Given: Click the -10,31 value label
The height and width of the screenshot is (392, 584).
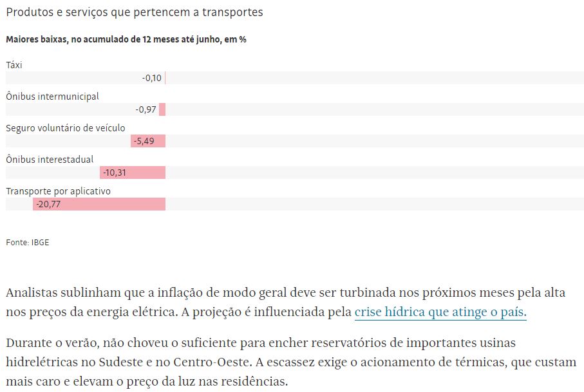Looking at the screenshot, I should point(115,173).
